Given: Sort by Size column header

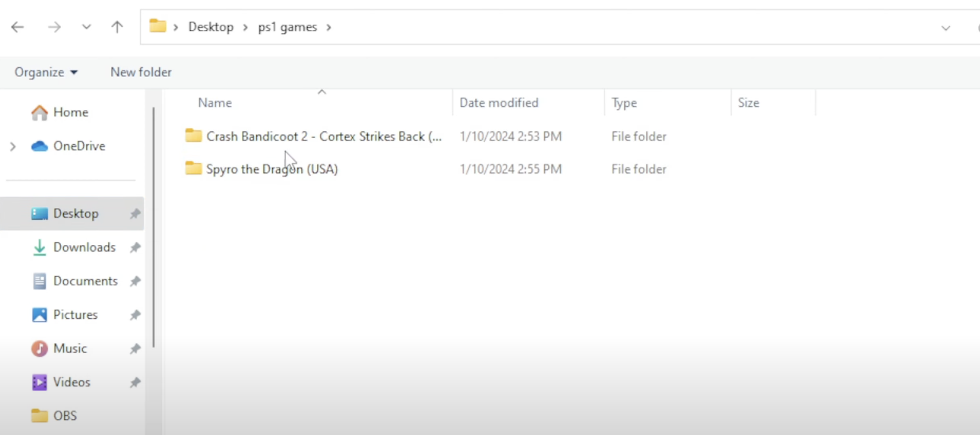Looking at the screenshot, I should click(x=748, y=102).
